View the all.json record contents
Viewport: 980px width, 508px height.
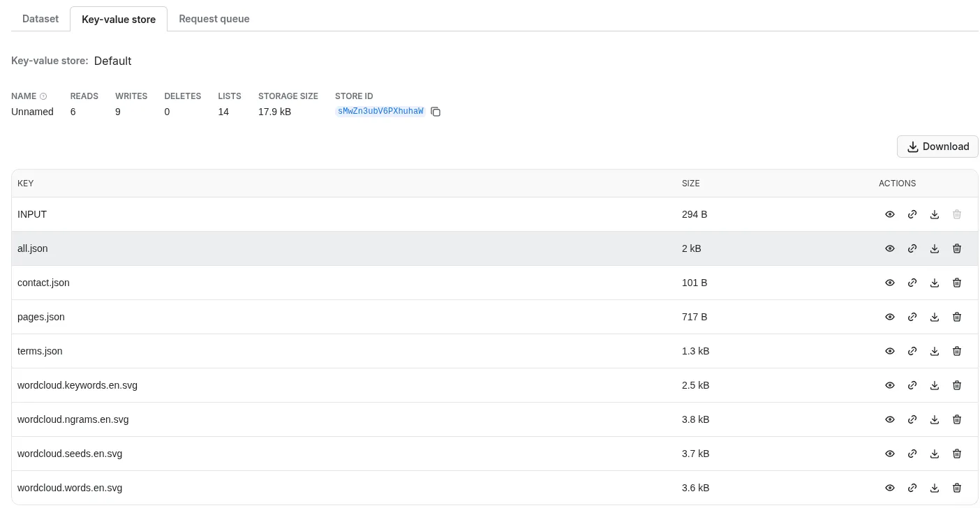pos(889,248)
